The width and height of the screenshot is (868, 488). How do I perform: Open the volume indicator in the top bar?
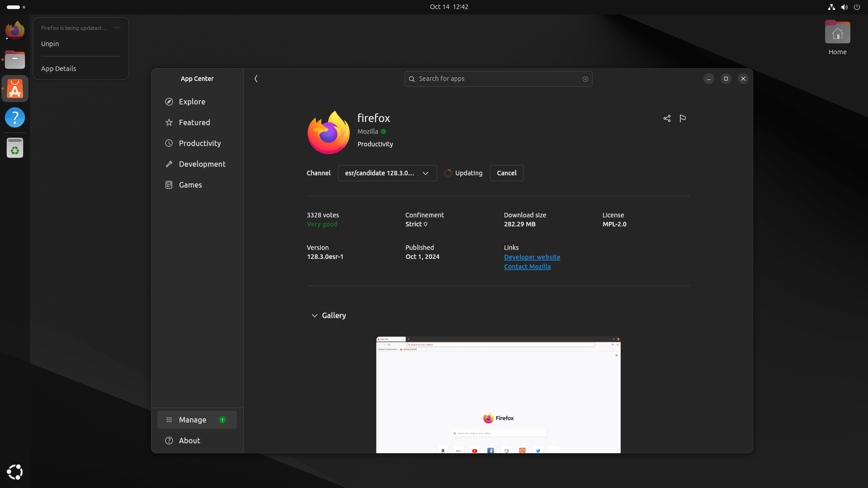pos(844,7)
